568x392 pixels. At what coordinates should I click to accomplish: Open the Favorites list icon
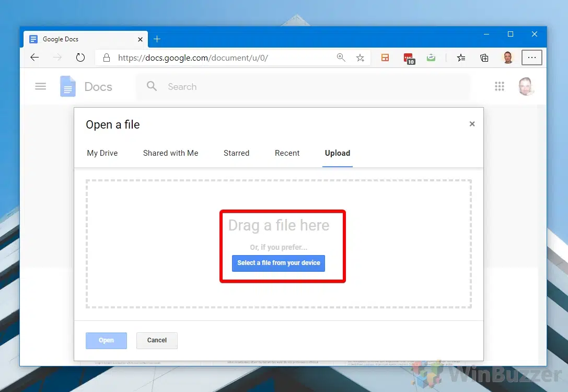(x=461, y=57)
